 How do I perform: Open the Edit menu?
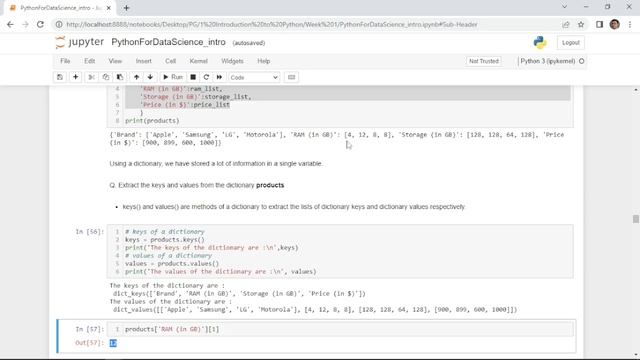(x=89, y=61)
